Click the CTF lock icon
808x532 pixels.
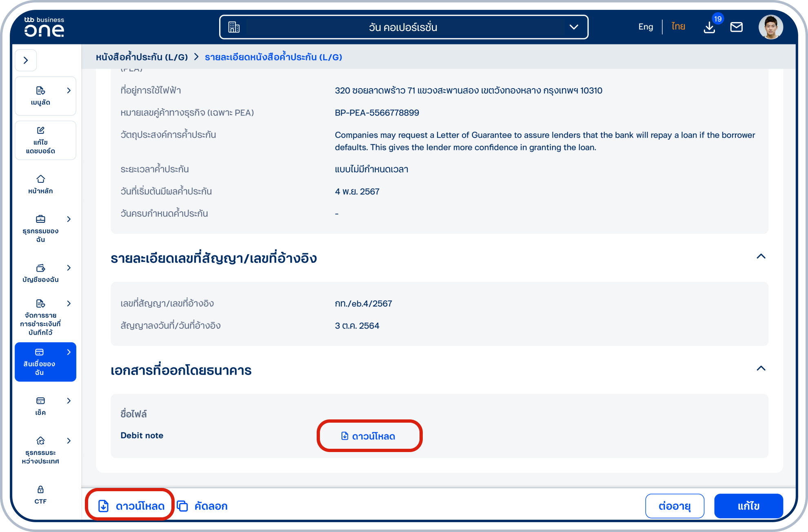40,489
